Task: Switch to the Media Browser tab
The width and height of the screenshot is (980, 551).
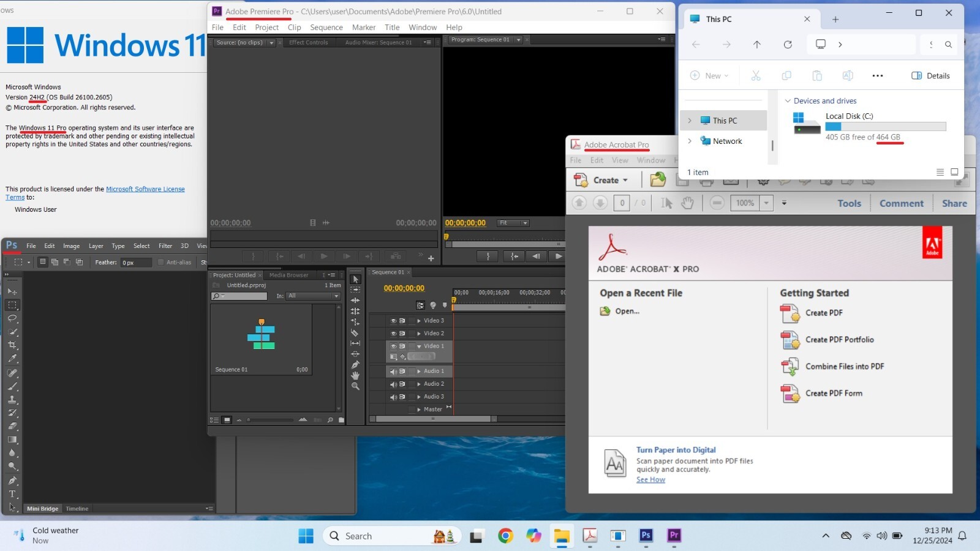Action: [289, 275]
